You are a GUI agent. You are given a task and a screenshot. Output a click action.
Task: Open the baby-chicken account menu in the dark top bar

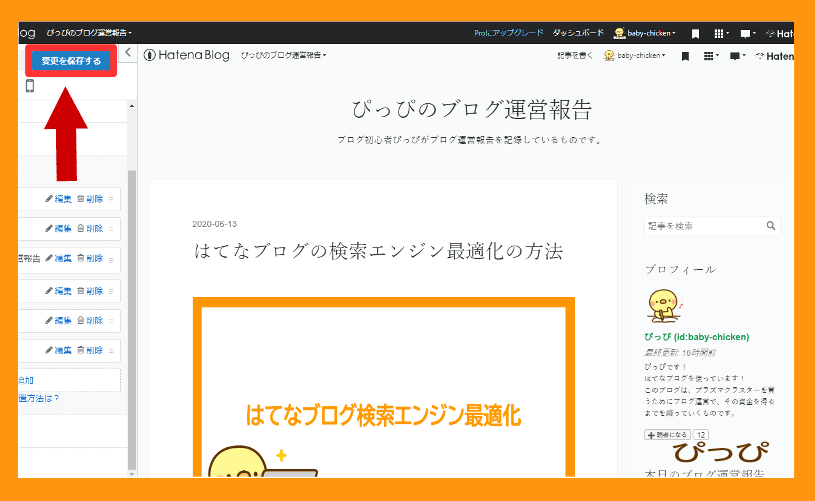(645, 33)
